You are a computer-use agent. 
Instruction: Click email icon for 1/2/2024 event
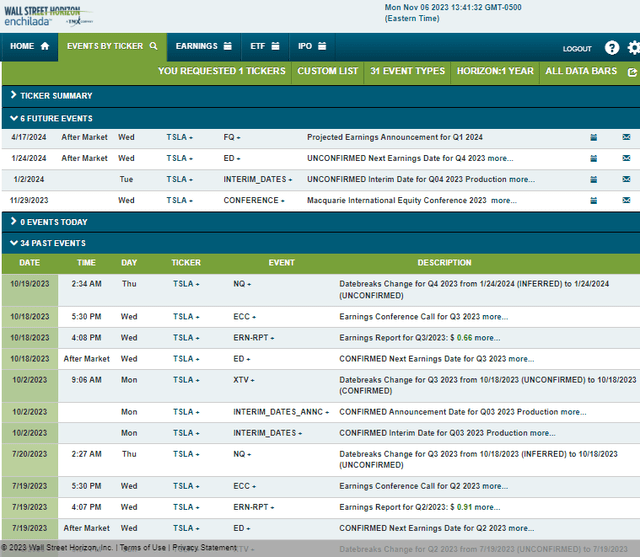coord(626,179)
